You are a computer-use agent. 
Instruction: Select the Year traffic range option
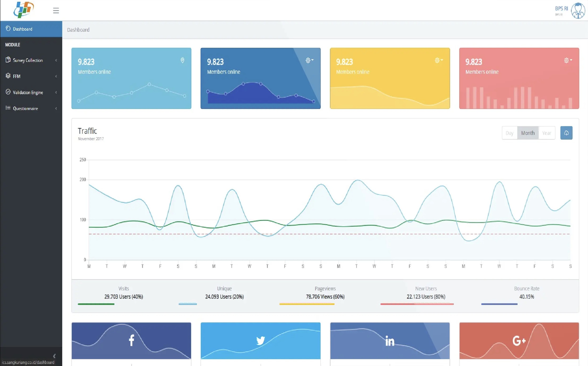click(x=547, y=133)
